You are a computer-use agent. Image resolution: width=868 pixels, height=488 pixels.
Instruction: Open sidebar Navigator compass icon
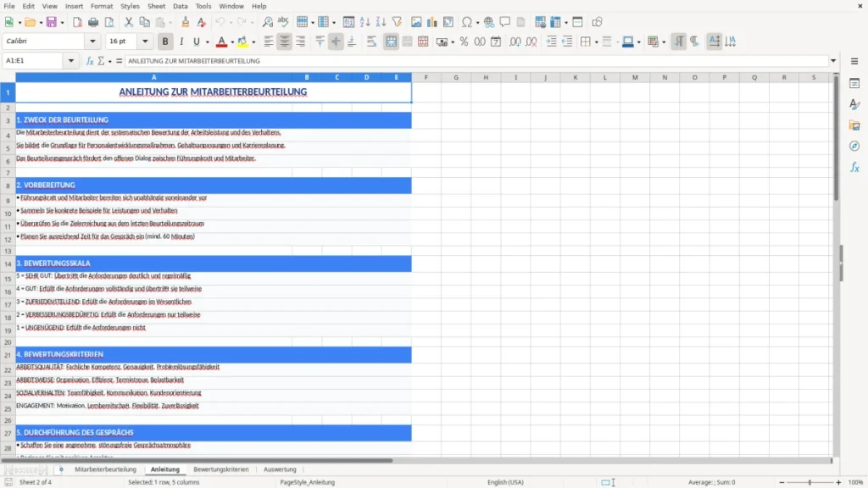click(854, 146)
